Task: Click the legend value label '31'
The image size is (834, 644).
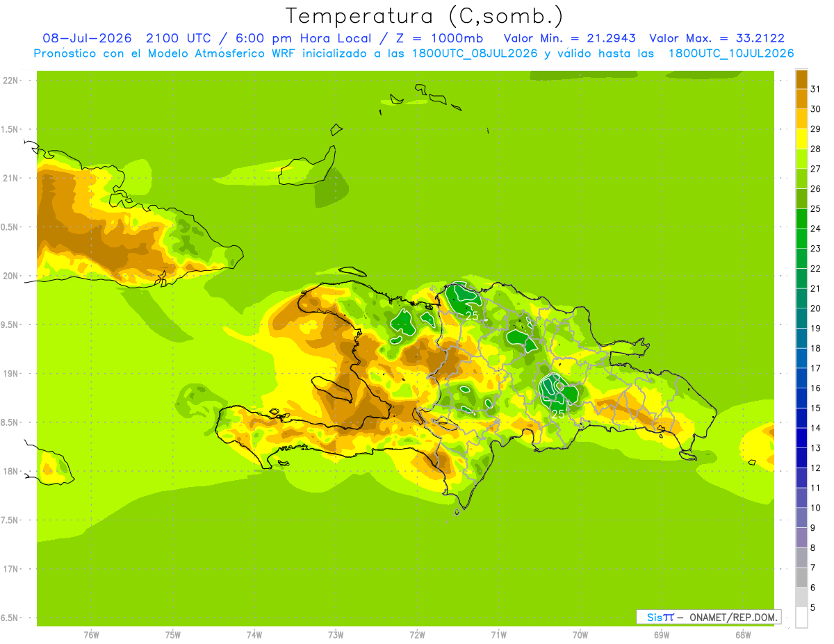Action: pyautogui.click(x=816, y=89)
